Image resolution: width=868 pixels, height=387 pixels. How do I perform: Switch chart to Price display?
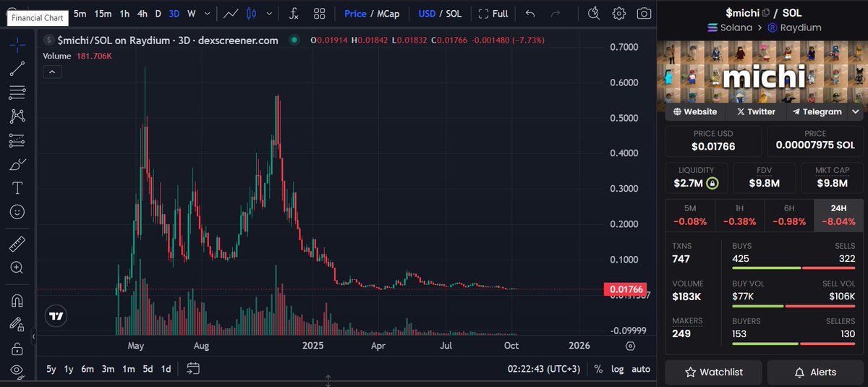355,13
